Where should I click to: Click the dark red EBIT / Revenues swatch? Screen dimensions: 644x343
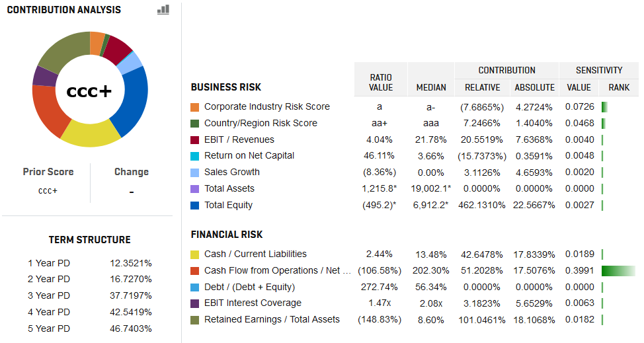point(194,140)
